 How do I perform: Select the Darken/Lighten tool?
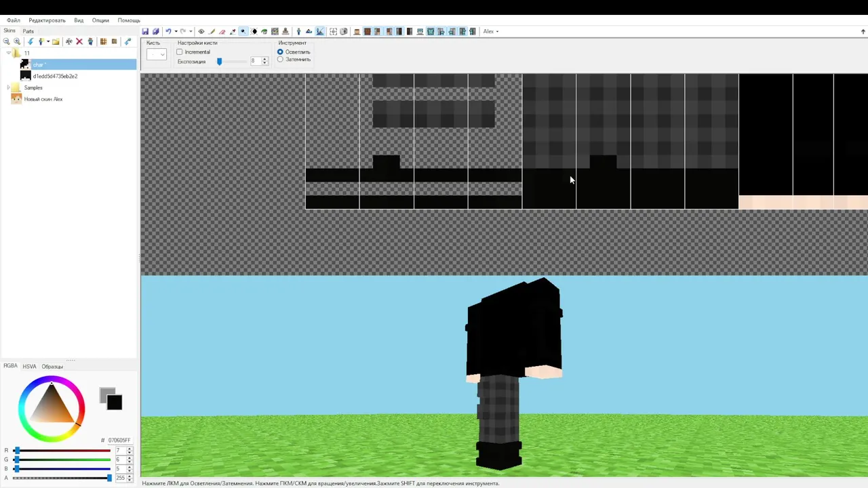pyautogui.click(x=254, y=31)
